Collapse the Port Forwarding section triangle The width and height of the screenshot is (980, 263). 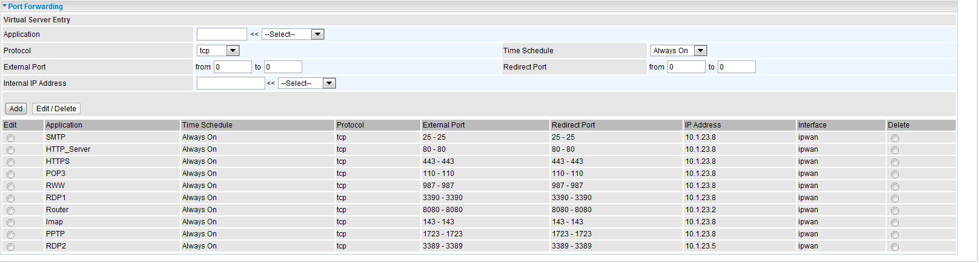(5, 6)
